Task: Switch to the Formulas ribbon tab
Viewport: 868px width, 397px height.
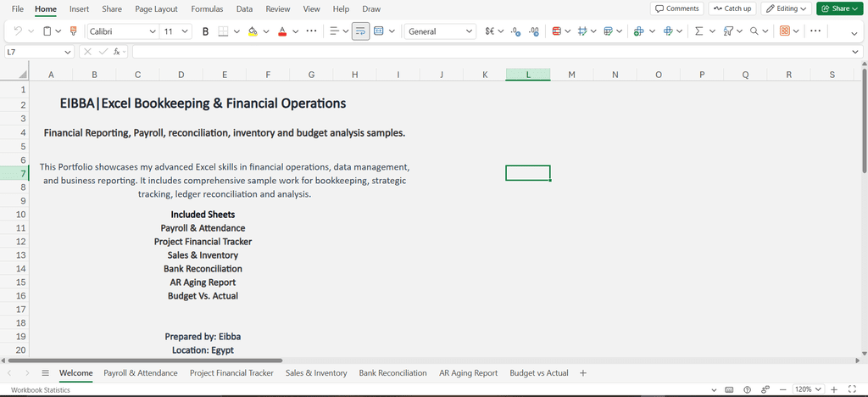Action: click(207, 8)
